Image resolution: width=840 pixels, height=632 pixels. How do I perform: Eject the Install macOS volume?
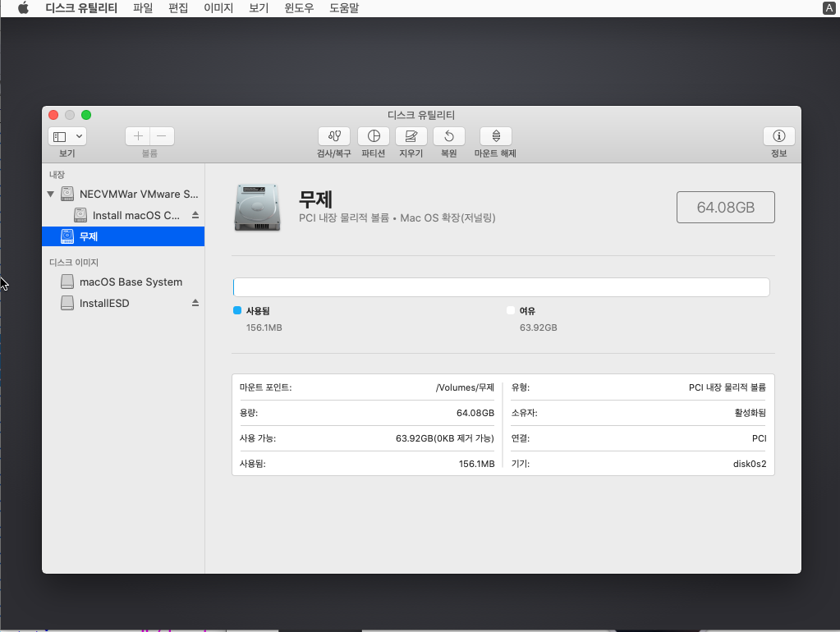click(195, 215)
